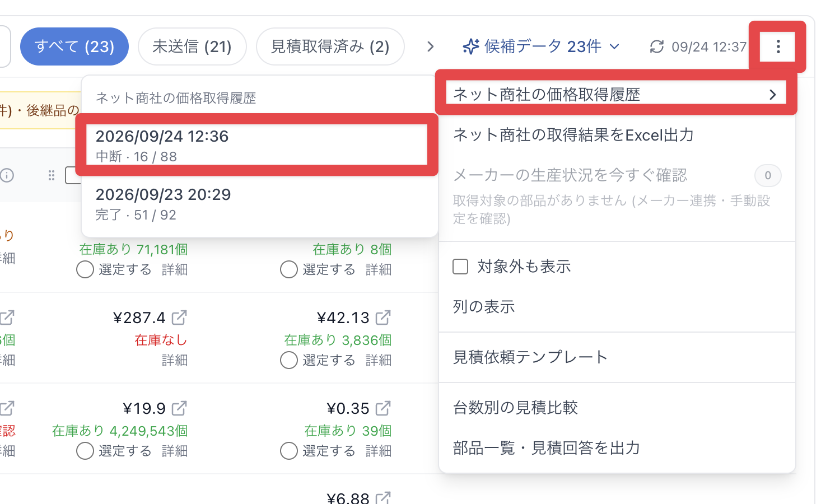
Task: Open the three-dot more options menu
Action: tap(778, 46)
